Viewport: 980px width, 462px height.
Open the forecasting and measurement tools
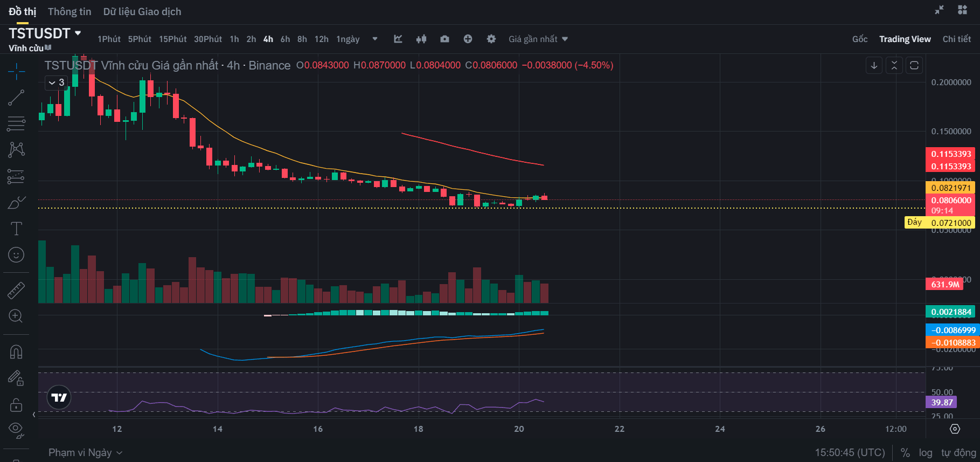coord(16,176)
